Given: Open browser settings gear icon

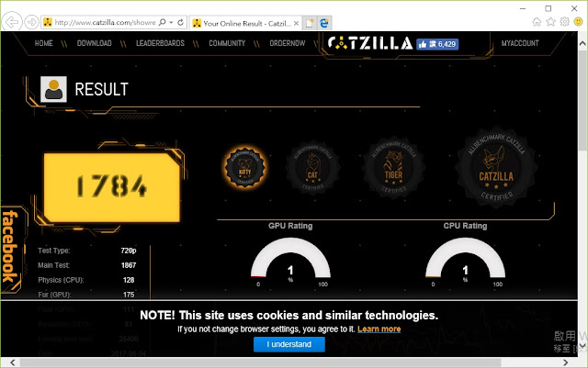Looking at the screenshot, I should coord(564,22).
